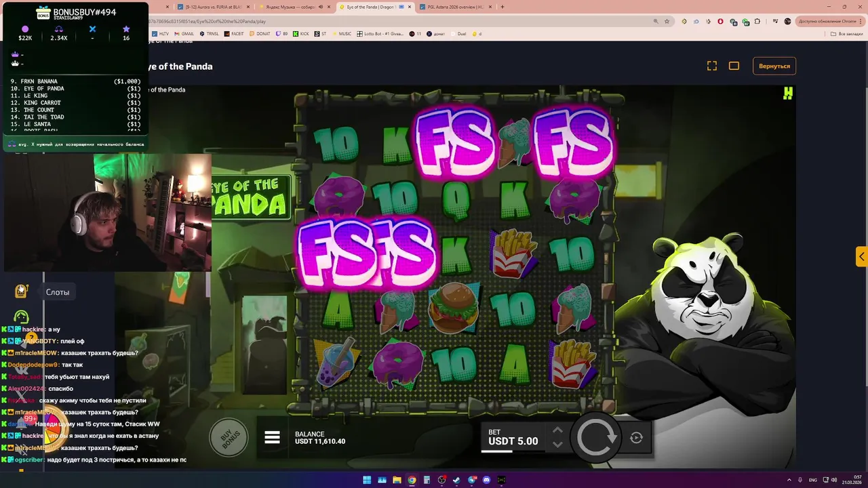Select the Eye of the Panda tab
Screen dimensions: 868x488
[x=376, y=7]
